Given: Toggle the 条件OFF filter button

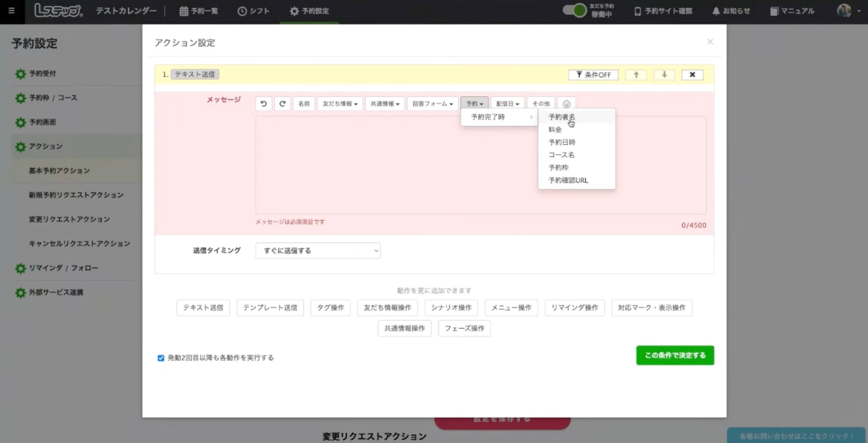Looking at the screenshot, I should coord(593,75).
